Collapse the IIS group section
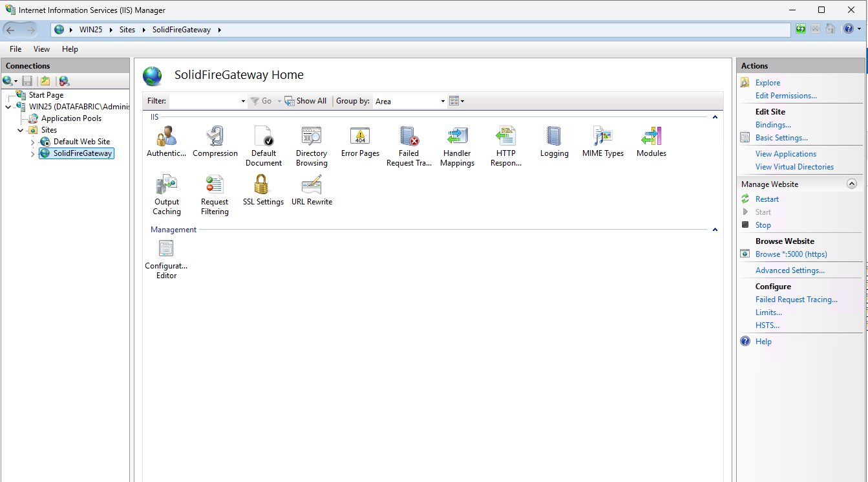This screenshot has height=482, width=868. tap(715, 117)
